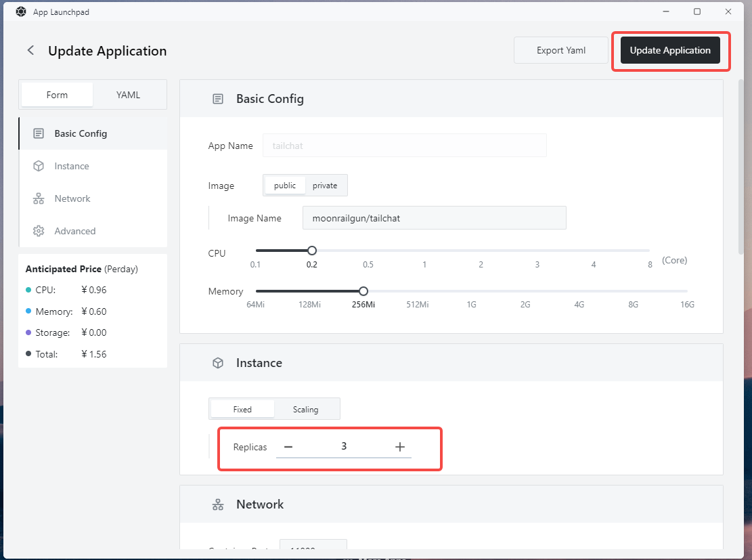The width and height of the screenshot is (752, 560).
Task: Click the Memory price ¥0.60 value
Action: click(x=94, y=311)
